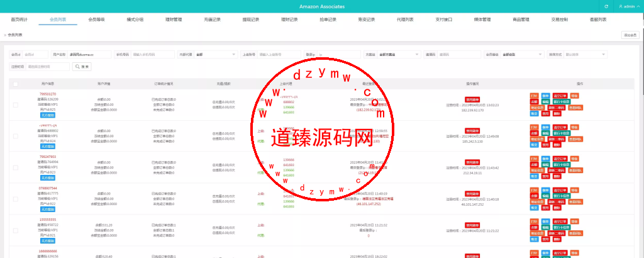Go to the 客服列表 tab
The image size is (644, 258).
click(x=598, y=20)
